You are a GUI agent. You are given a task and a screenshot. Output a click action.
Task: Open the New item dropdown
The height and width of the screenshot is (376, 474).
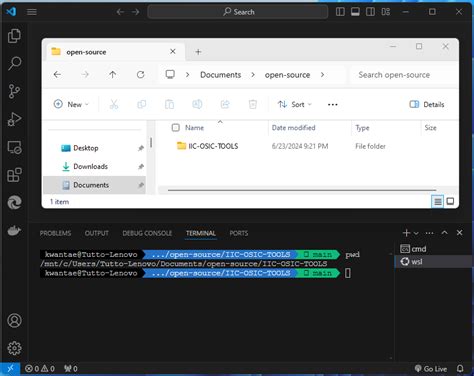tap(71, 104)
